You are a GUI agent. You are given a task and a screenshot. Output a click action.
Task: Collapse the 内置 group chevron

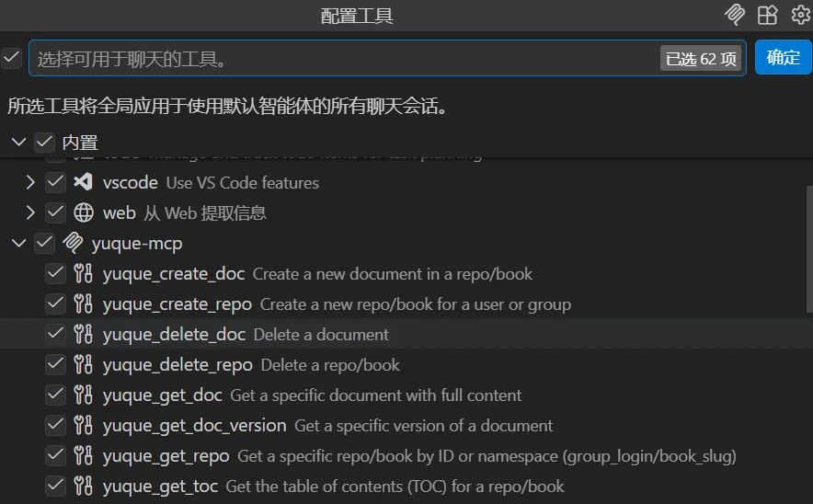(18, 142)
